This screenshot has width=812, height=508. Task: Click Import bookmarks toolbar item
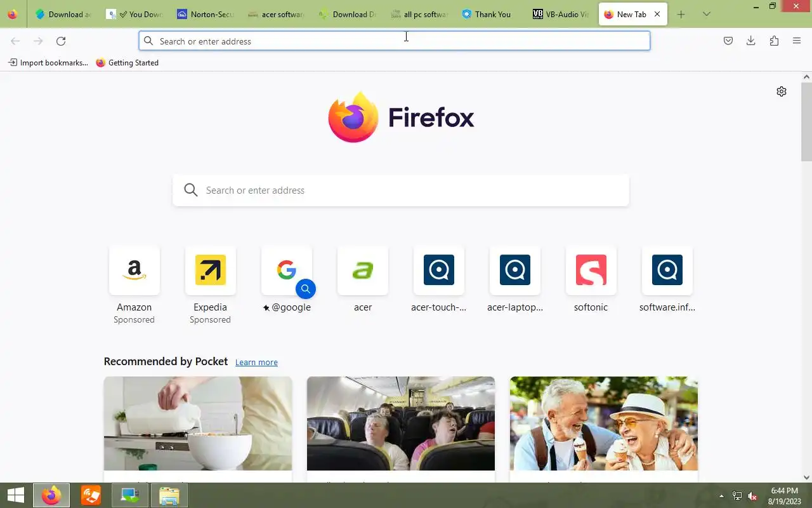coord(48,63)
